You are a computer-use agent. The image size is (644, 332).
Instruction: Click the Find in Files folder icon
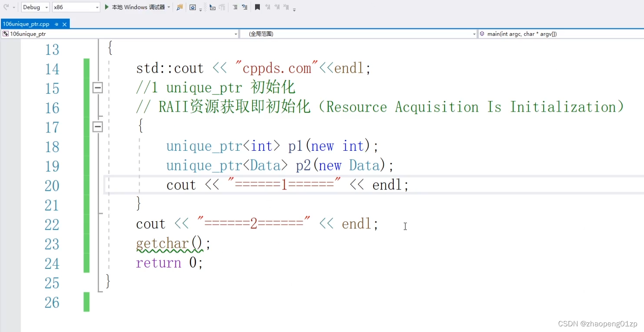tap(180, 7)
